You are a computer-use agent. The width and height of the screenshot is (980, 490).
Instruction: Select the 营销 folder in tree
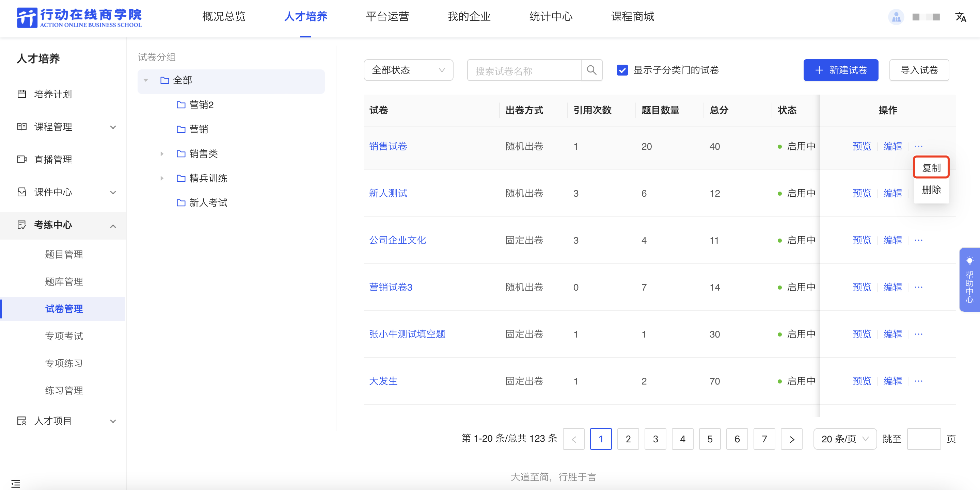point(199,129)
